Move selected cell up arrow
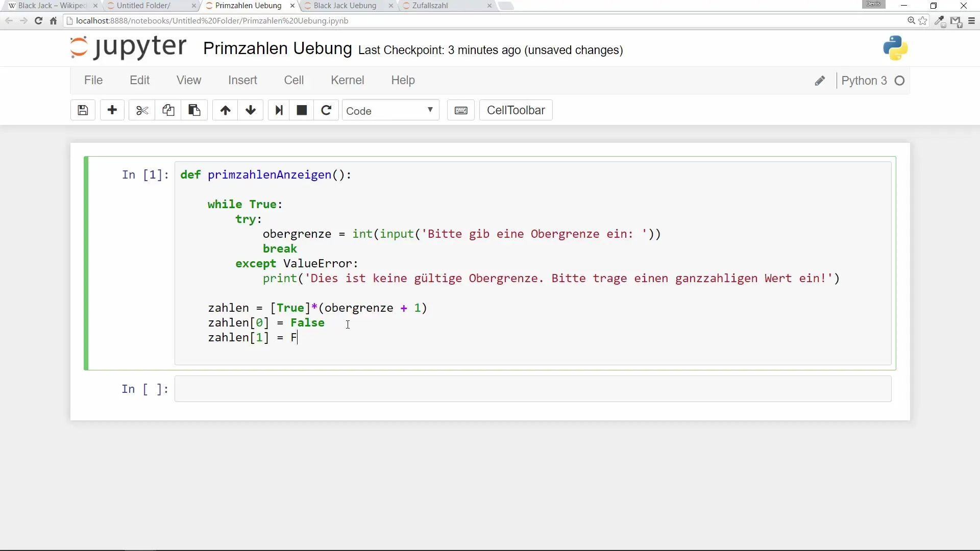The height and width of the screenshot is (551, 980). click(x=225, y=110)
